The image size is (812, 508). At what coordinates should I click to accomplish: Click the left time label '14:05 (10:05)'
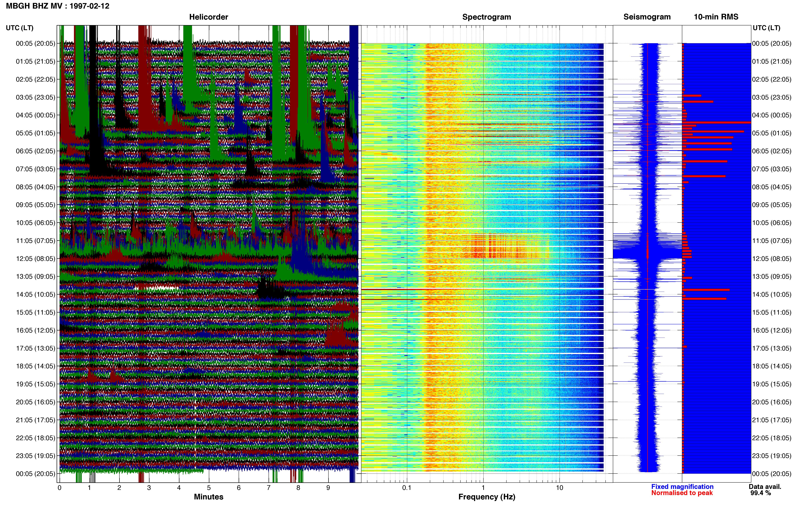pos(35,294)
